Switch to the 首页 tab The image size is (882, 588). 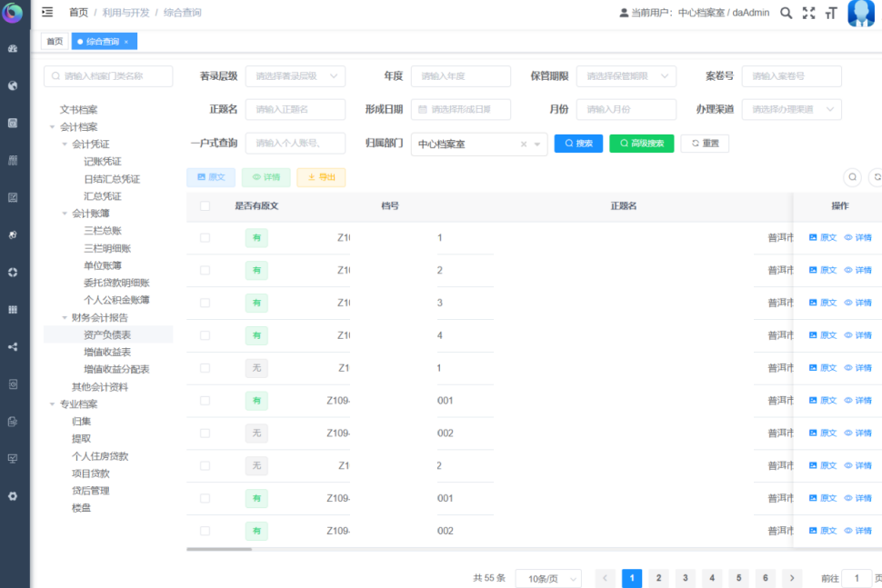point(55,42)
